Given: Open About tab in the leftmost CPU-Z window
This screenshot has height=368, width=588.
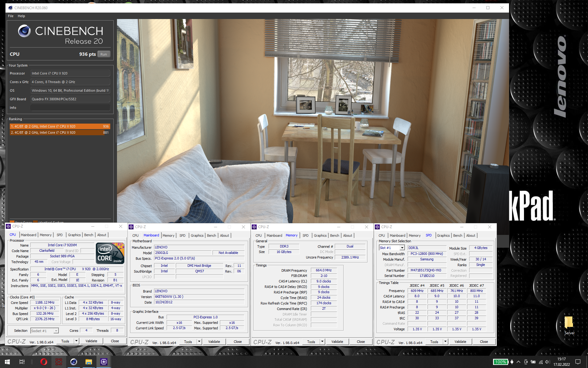Looking at the screenshot, I should coord(102,235).
